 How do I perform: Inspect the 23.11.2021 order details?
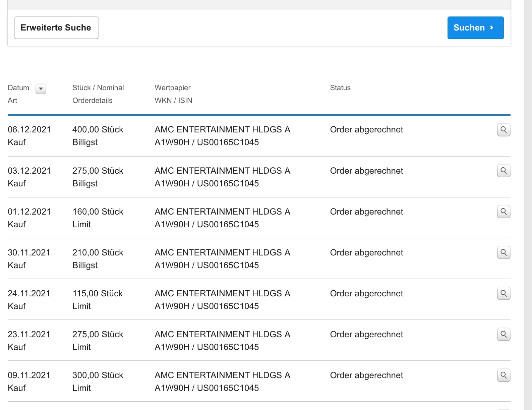pyautogui.click(x=504, y=334)
